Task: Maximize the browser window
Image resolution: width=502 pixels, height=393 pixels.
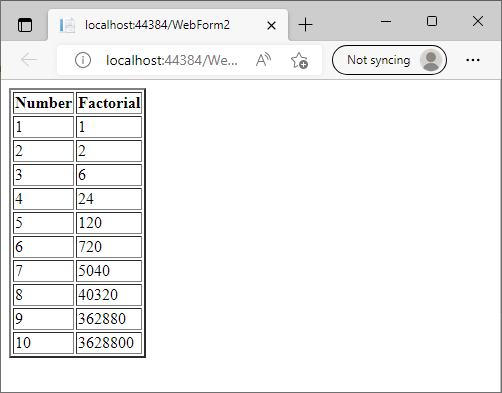Action: (432, 21)
